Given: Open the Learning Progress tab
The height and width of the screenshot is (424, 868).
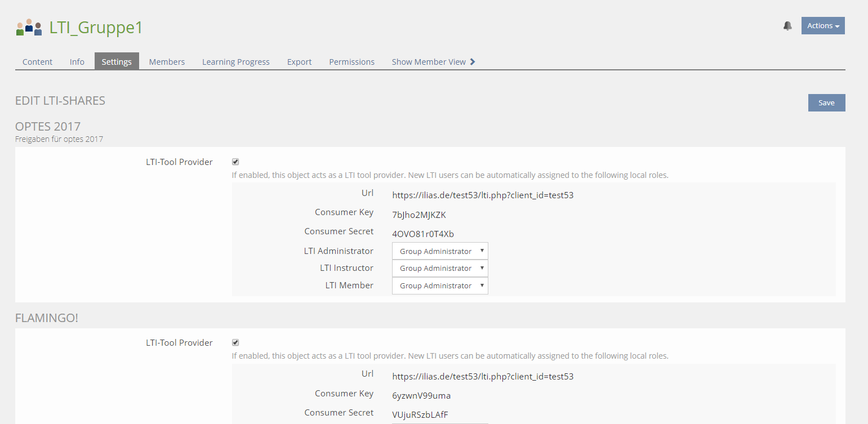Looking at the screenshot, I should [235, 62].
